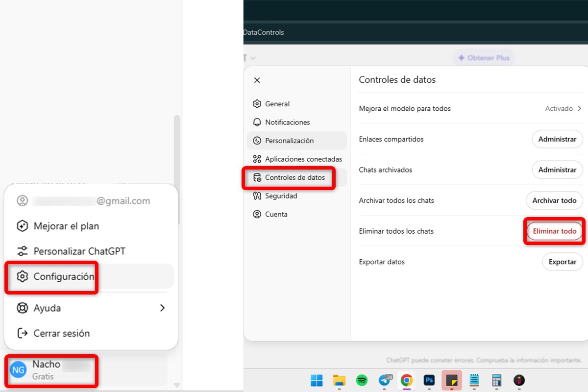This screenshot has height=392, width=588.
Task: Click the Controles de datos heading
Action: coord(397,79)
